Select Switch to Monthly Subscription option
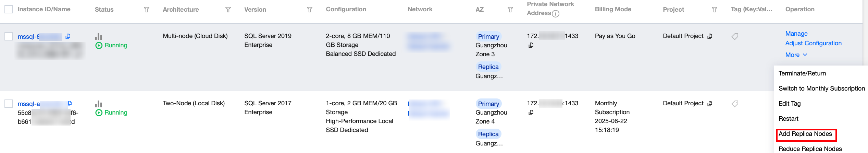Screen dimensions: 868x153 821,89
